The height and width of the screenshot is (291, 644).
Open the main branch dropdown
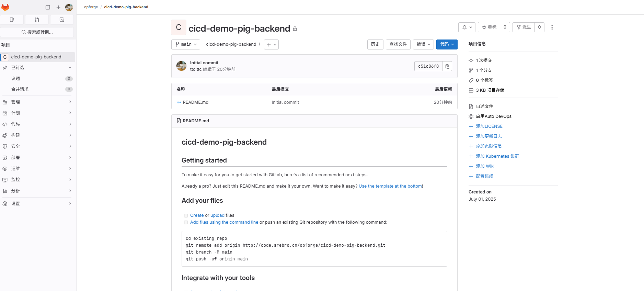(x=186, y=44)
